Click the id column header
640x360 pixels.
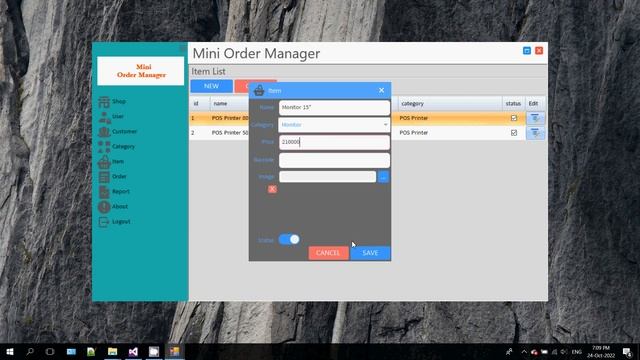tap(200, 104)
